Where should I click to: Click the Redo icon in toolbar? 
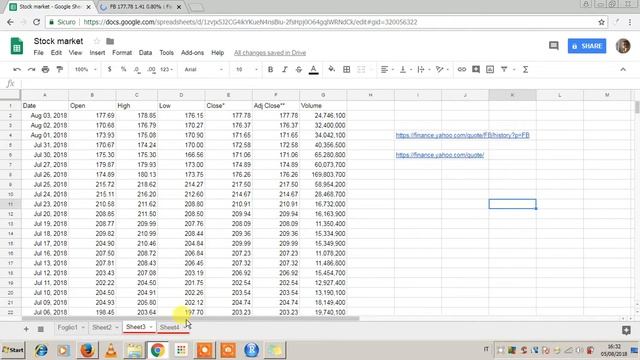click(31, 69)
